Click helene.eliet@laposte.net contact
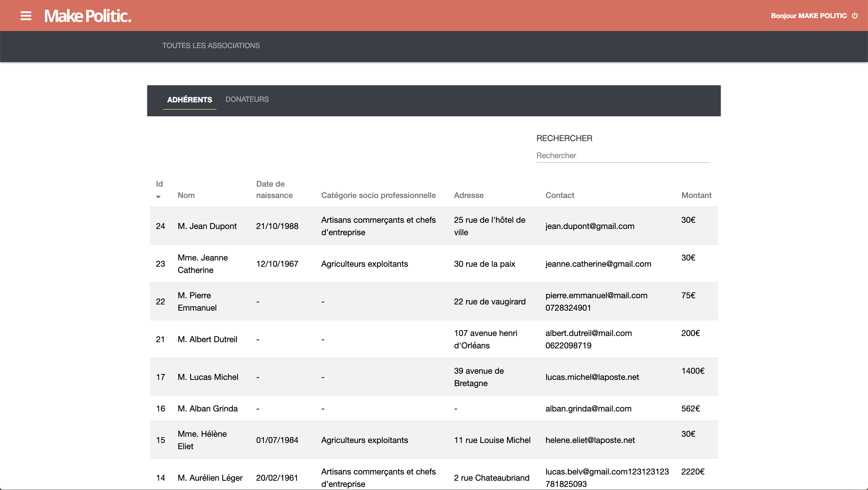 click(x=590, y=440)
